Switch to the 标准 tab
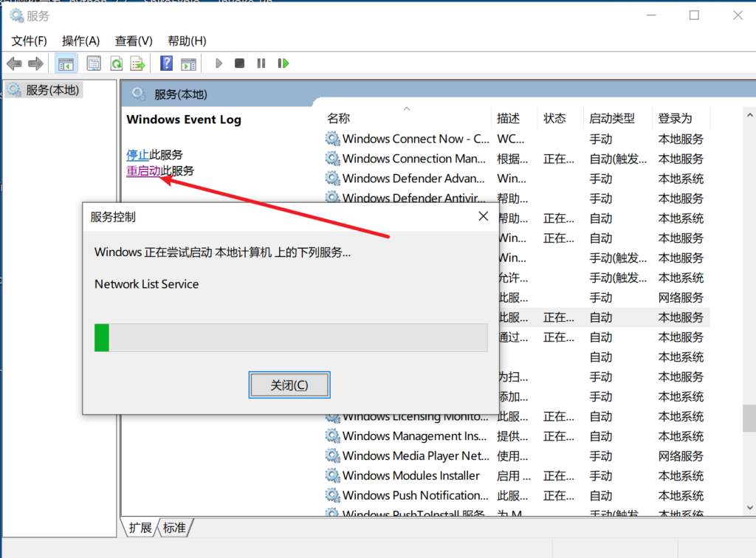The width and height of the screenshot is (756, 558). pyautogui.click(x=174, y=528)
